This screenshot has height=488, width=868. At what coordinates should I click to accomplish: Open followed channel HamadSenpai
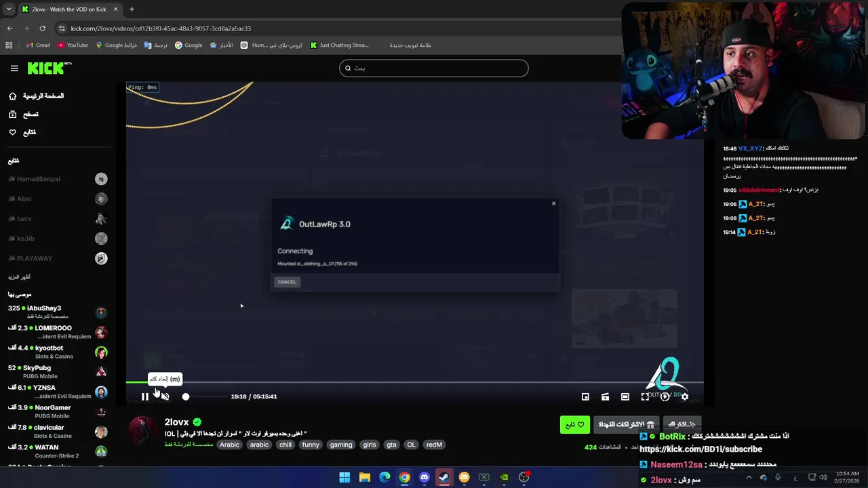point(58,179)
